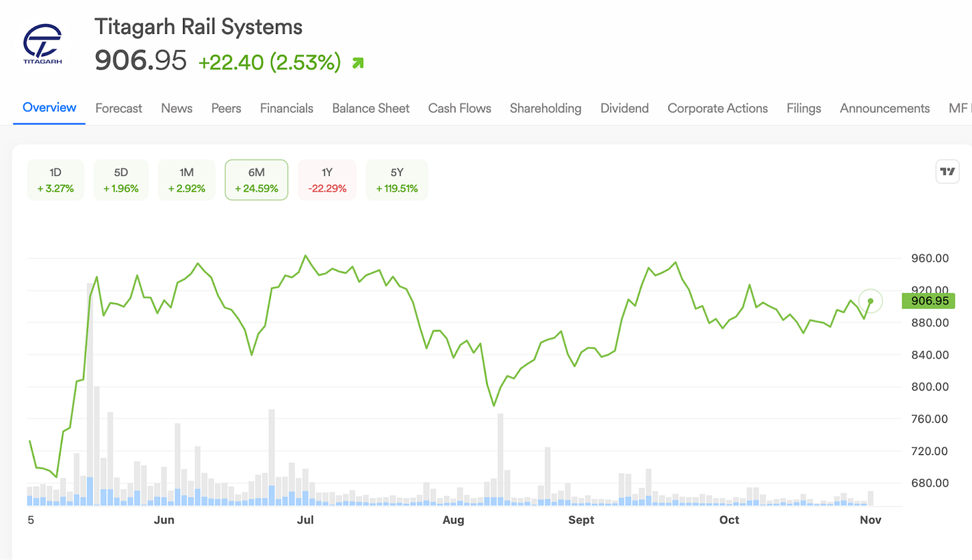972x560 pixels.
Task: Select the 1Y time range
Action: coord(327,180)
